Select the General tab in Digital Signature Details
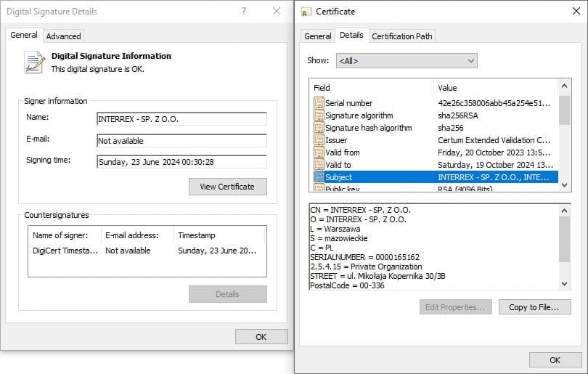This screenshot has height=374, width=588. pos(24,35)
